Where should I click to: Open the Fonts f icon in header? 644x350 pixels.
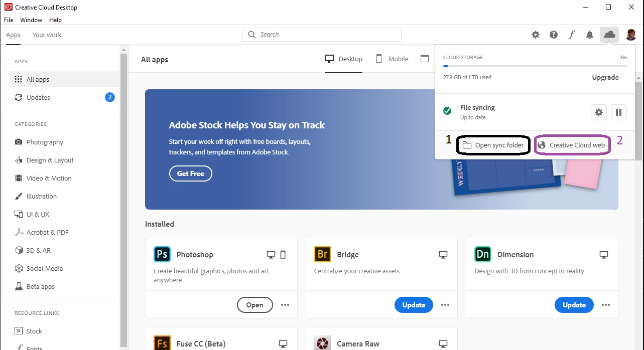click(572, 35)
